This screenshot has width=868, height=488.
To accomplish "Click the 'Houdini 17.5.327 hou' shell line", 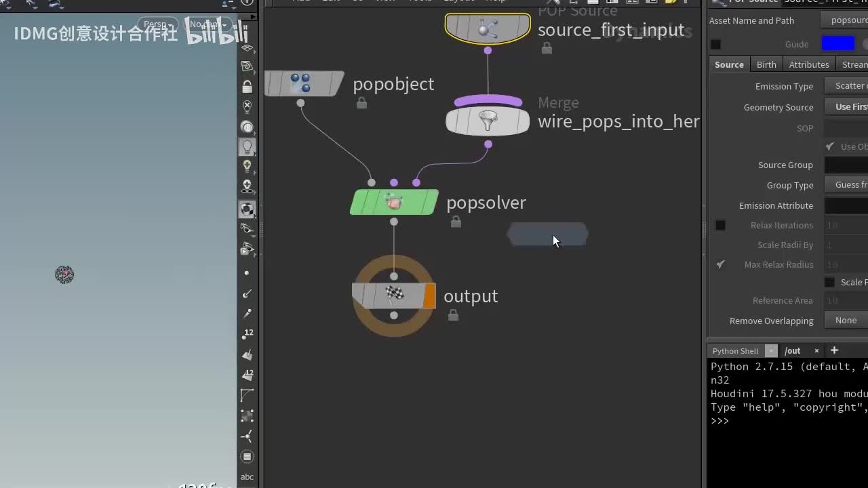I will coord(789,394).
